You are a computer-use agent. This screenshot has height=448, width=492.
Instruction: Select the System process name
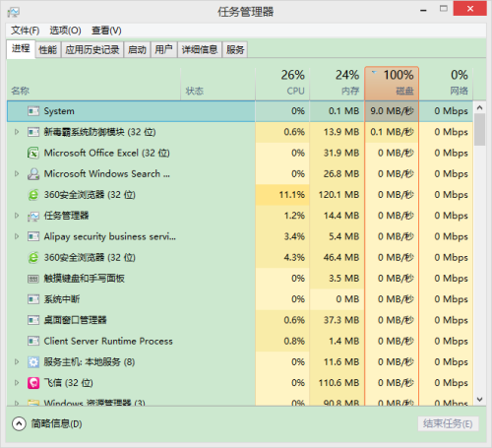coord(59,111)
